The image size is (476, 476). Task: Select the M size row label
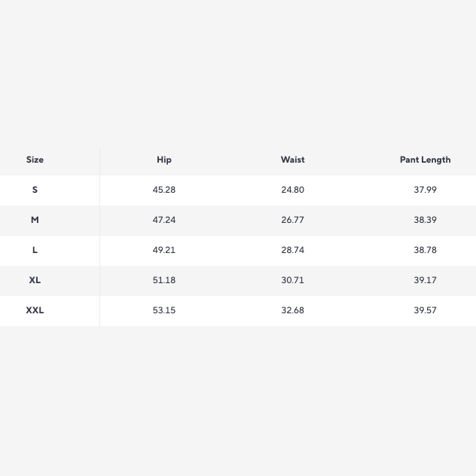(35, 220)
